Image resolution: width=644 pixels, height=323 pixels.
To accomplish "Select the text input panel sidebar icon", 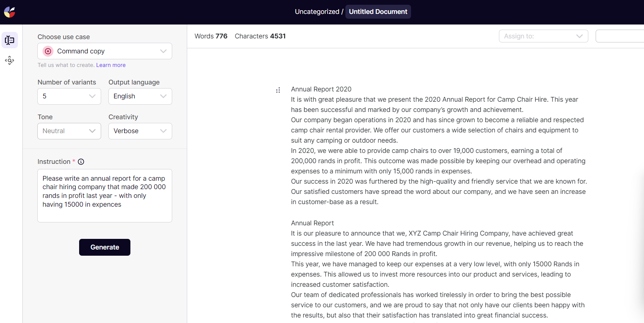I will (10, 40).
